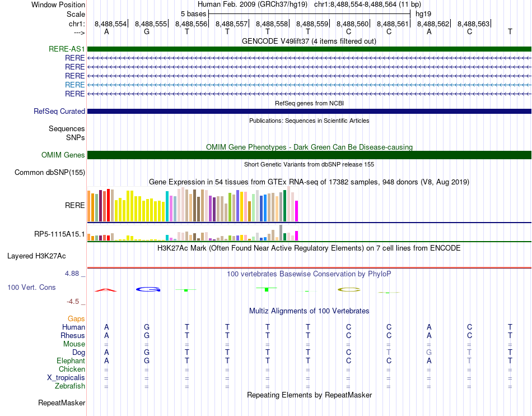Click Basewise Conservation by PhyloP title

(309, 274)
